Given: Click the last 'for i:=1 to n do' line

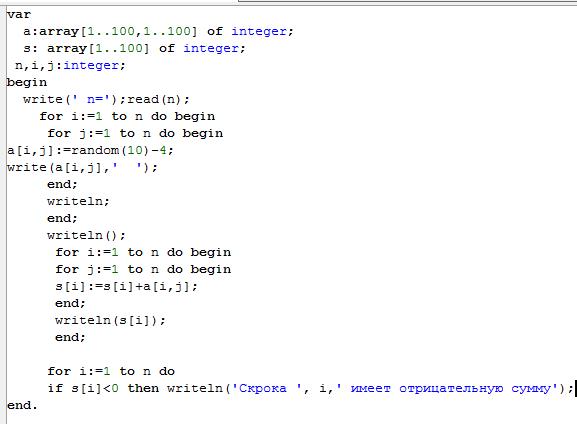Looking at the screenshot, I should [x=111, y=371].
